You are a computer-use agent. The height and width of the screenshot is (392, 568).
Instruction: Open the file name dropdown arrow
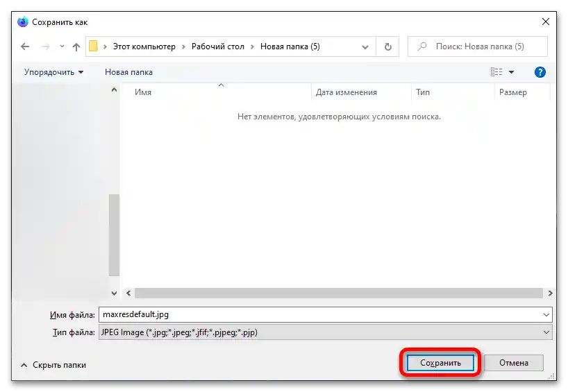[x=546, y=315]
